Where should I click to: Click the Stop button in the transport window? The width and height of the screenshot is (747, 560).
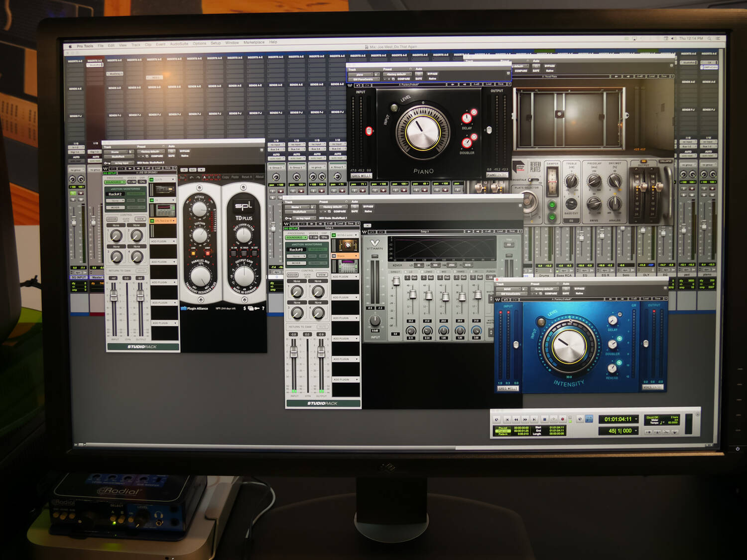click(544, 419)
